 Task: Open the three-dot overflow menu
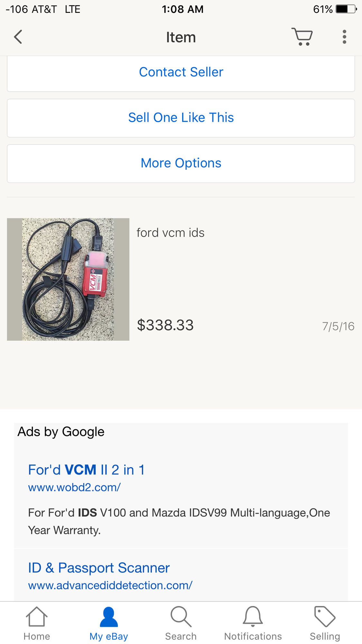tap(344, 37)
